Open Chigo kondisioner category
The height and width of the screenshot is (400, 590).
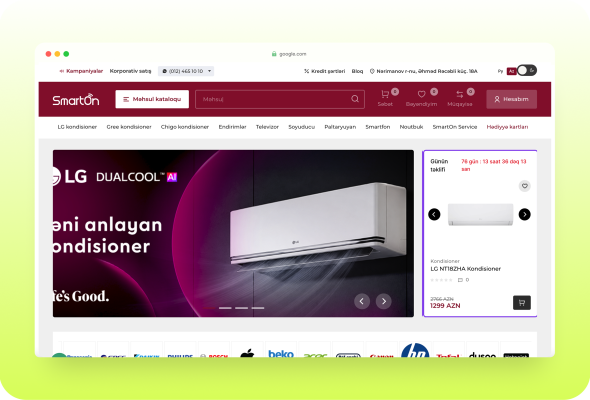coord(185,127)
